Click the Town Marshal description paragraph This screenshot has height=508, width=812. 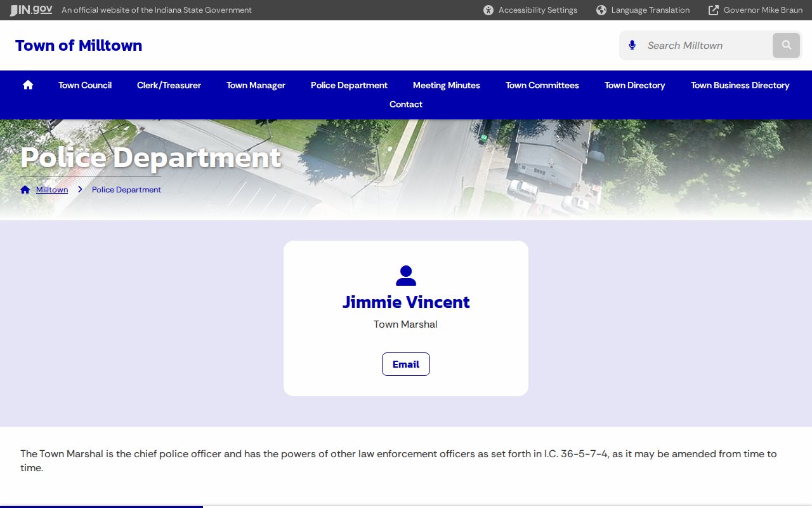pos(398,461)
